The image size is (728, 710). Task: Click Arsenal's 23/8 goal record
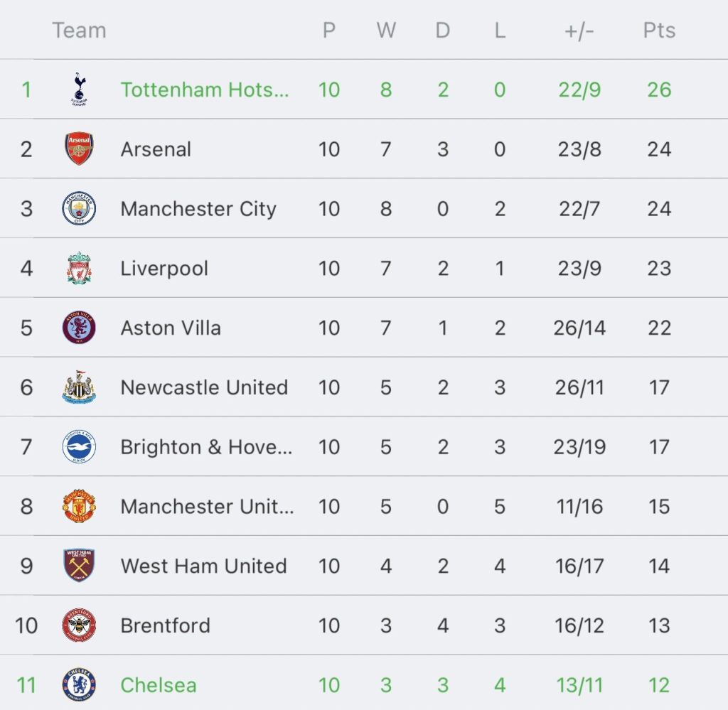point(579,149)
